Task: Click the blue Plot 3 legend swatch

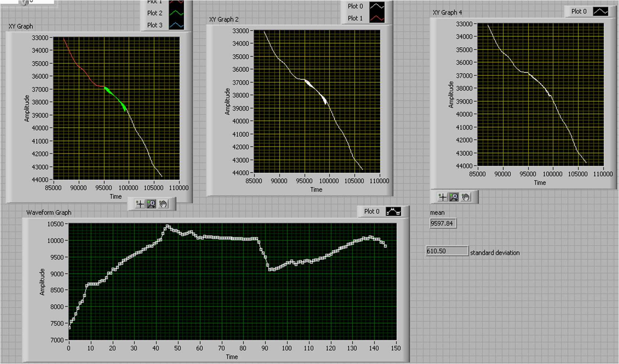Action: [176, 25]
